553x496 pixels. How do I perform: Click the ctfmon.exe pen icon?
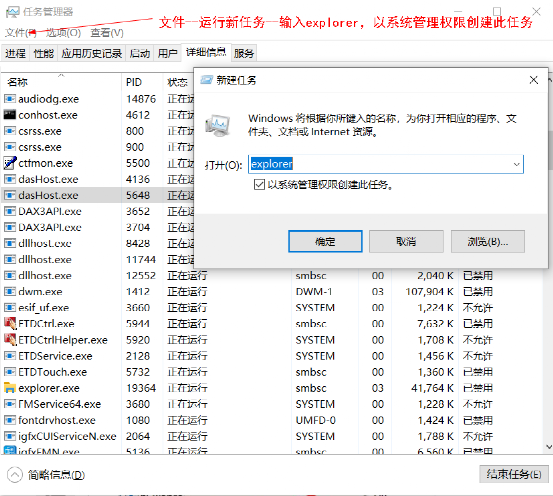tap(10, 163)
